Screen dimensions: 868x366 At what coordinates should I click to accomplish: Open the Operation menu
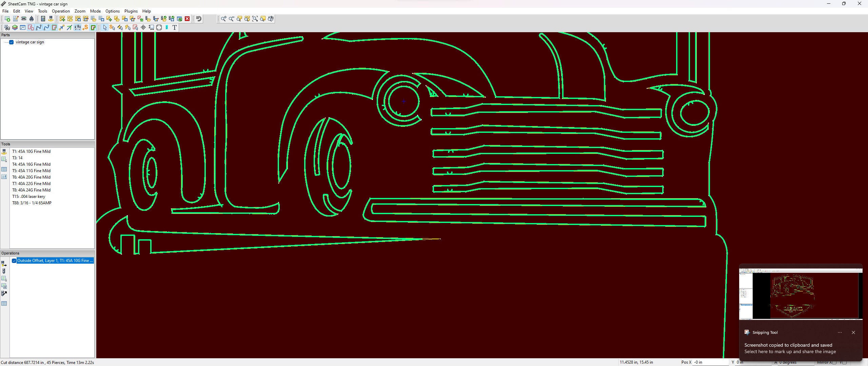pos(60,11)
